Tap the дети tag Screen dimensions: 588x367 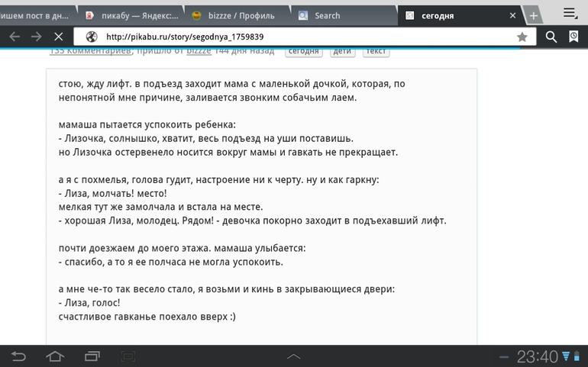tap(342, 52)
